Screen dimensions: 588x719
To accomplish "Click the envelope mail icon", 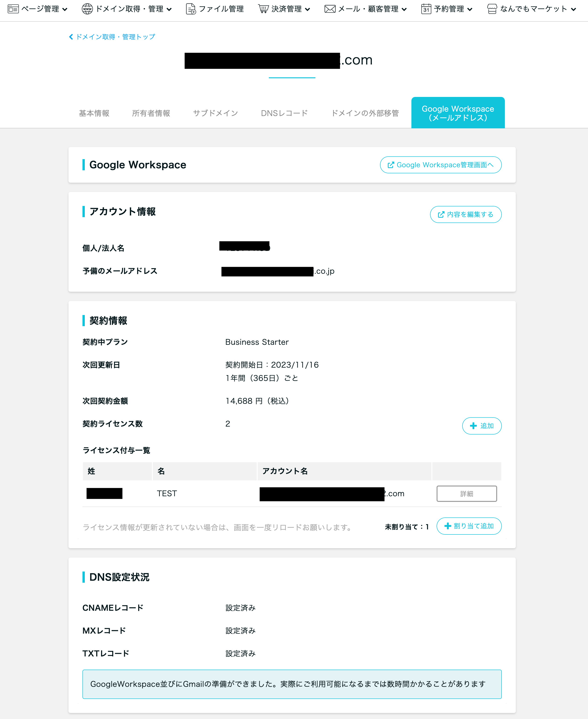I will tap(330, 9).
